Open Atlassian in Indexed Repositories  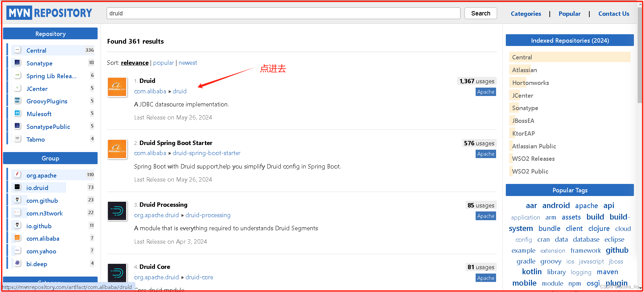pos(525,70)
